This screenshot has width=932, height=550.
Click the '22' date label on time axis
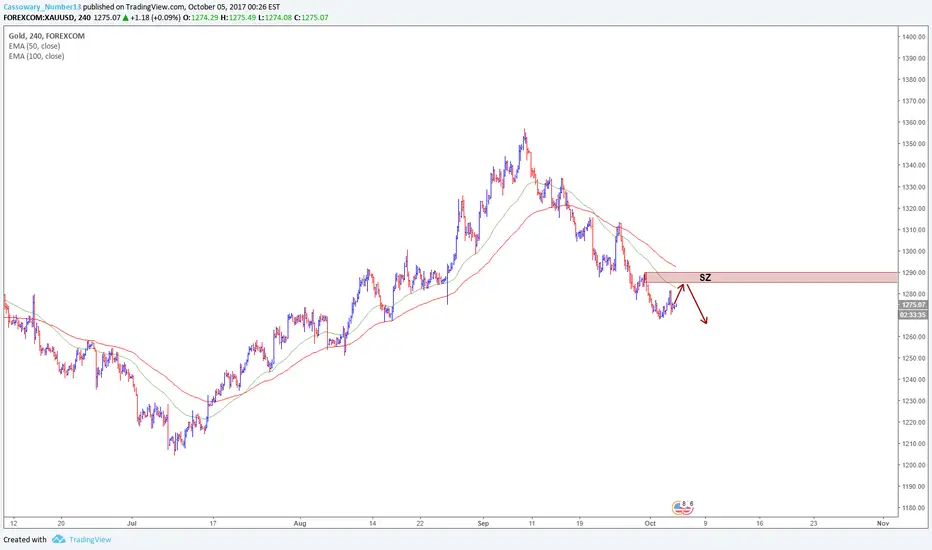[420, 523]
